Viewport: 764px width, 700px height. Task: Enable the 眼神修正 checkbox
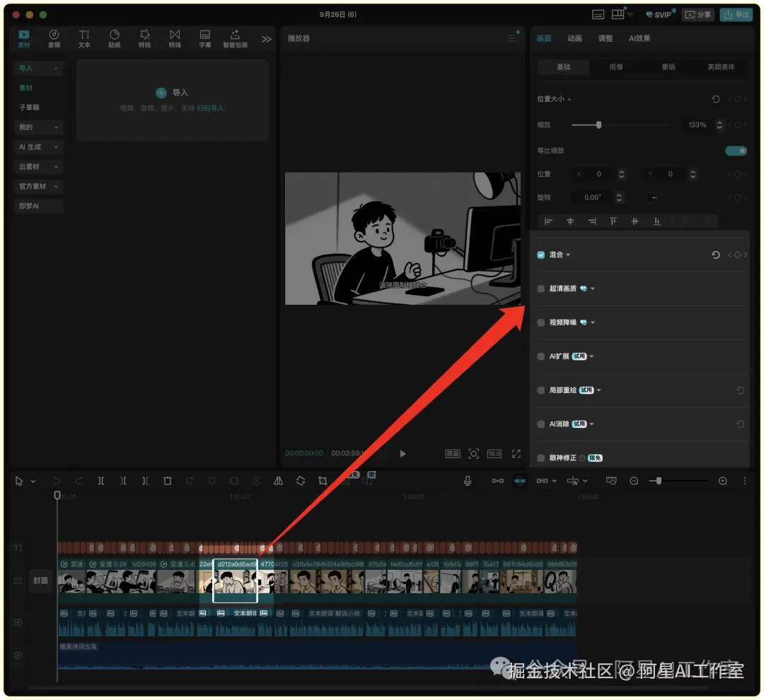541,458
